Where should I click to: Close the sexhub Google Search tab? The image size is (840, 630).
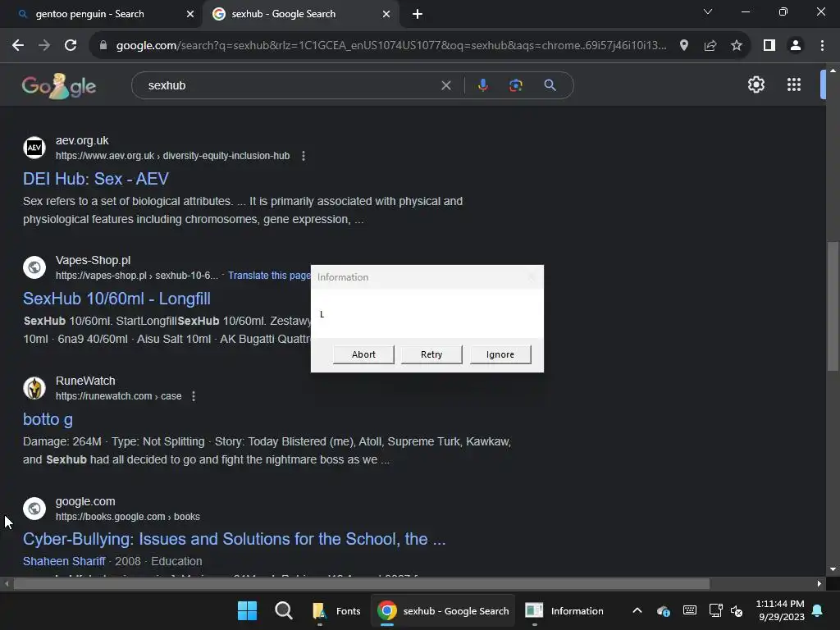(386, 14)
